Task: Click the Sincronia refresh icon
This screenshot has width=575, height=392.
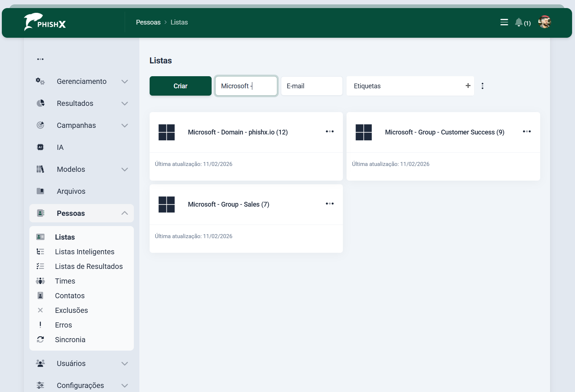Action: point(40,340)
